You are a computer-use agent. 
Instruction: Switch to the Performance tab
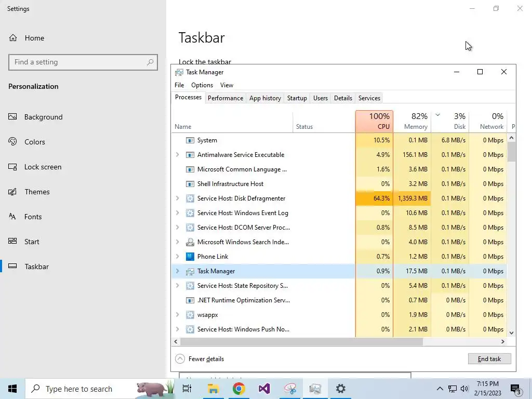[x=225, y=98]
